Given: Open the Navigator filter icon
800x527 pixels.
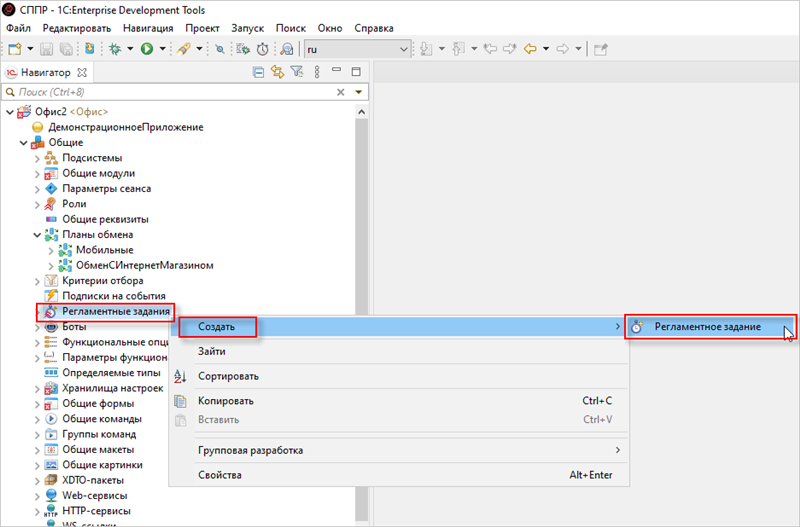Looking at the screenshot, I should (x=296, y=72).
